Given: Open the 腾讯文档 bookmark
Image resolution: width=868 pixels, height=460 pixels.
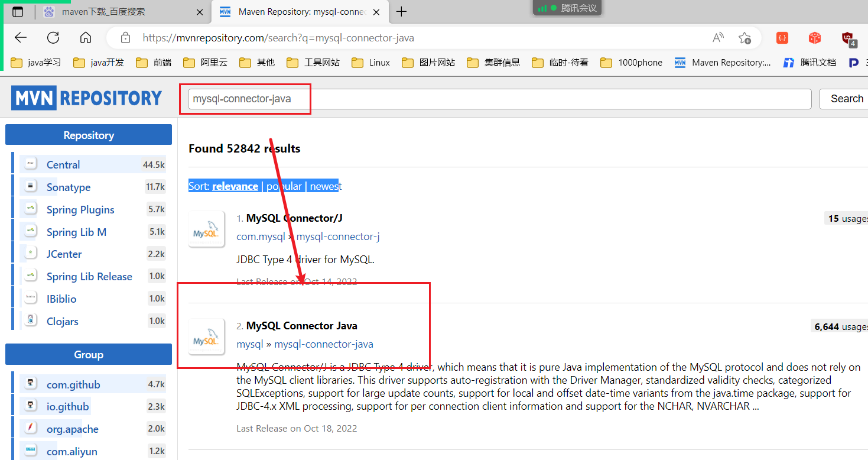Looking at the screenshot, I should coord(810,62).
